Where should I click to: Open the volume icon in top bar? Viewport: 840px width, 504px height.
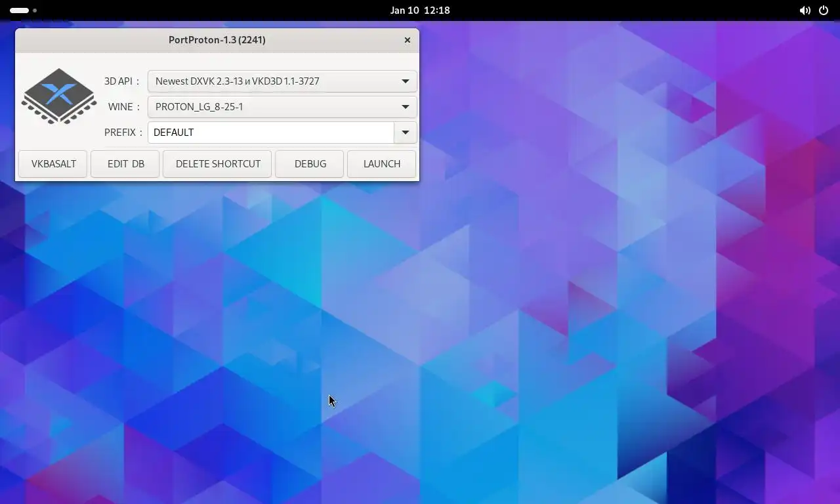coord(805,10)
